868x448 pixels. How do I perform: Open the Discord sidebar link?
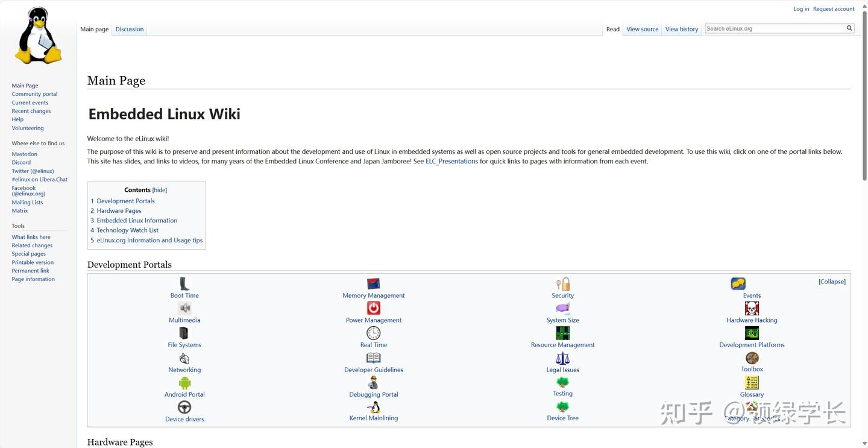pos(21,163)
